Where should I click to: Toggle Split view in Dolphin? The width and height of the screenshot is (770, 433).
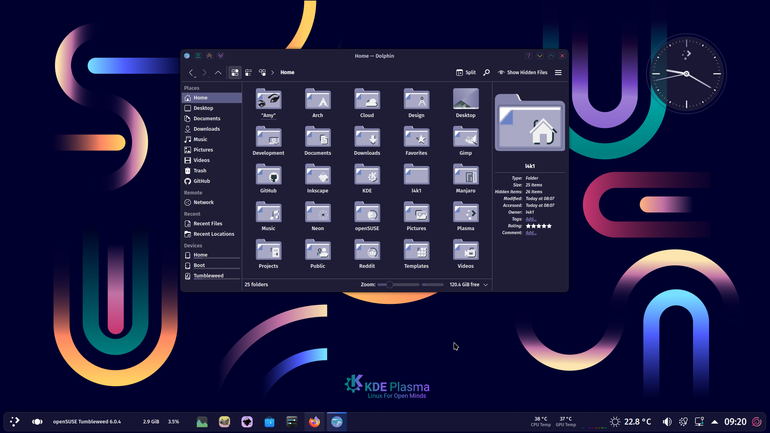coord(466,73)
